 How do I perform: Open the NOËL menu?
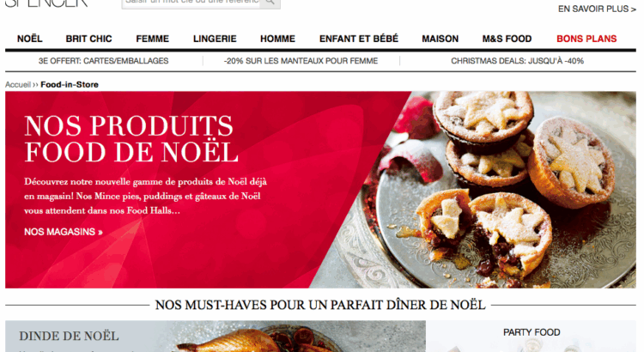[29, 39]
